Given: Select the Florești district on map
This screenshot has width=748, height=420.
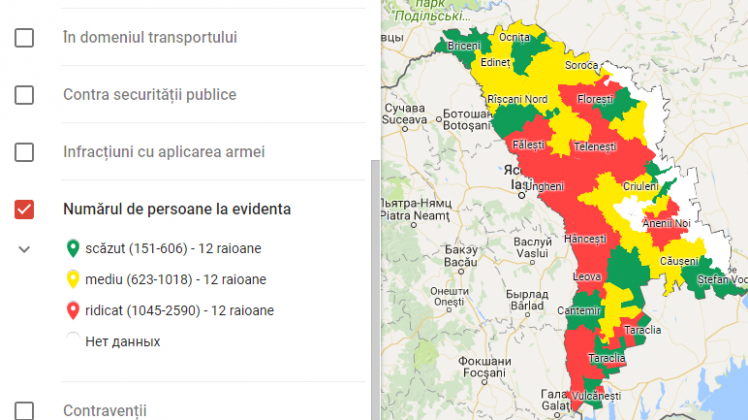Looking at the screenshot, I should (595, 99).
